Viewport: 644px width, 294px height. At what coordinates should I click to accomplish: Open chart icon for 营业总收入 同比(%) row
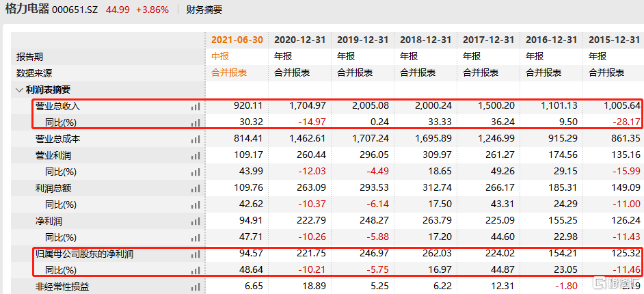(x=196, y=122)
